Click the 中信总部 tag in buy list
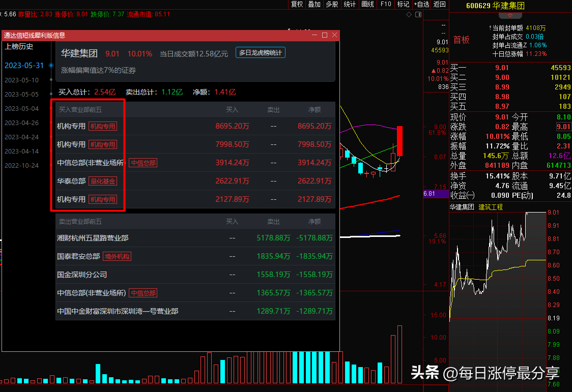Viewport: 572px width, 392px height. (x=143, y=163)
